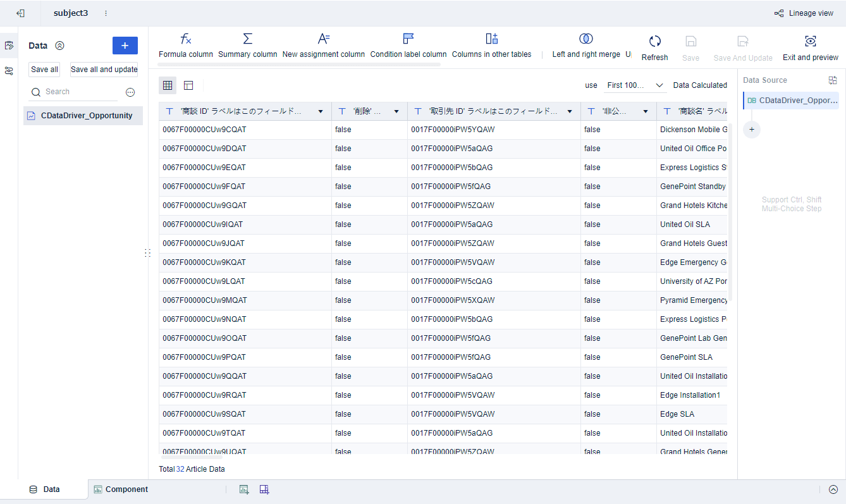Open Left and right merge

click(x=585, y=39)
